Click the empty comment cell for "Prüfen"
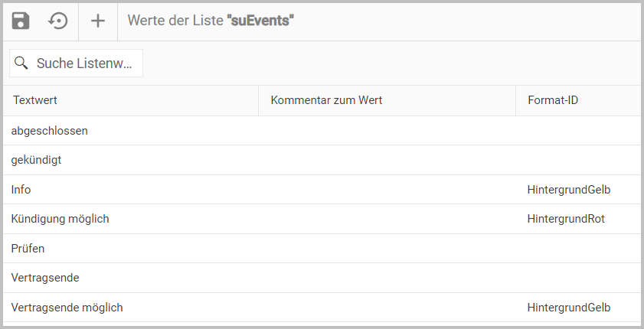Viewport: 644px width, 329px height. (x=387, y=249)
